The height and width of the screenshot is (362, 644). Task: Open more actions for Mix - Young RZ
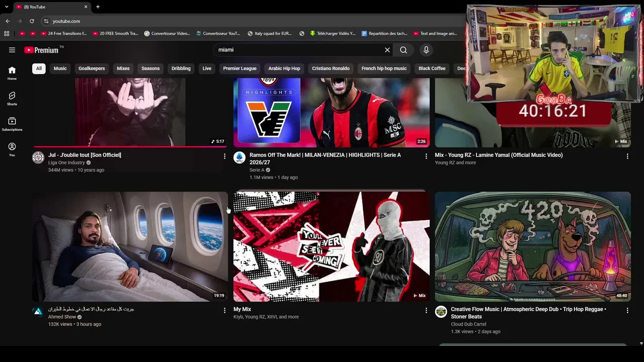coord(627,156)
